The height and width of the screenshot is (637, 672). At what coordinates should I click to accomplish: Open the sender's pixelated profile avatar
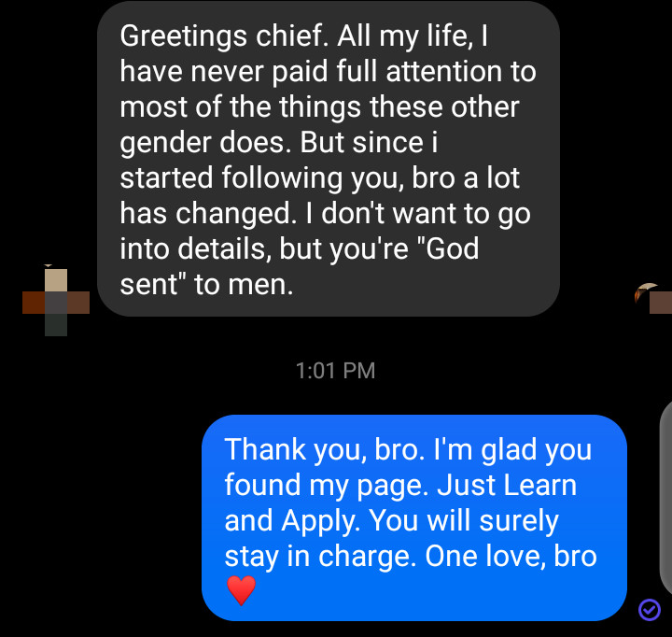click(56, 302)
